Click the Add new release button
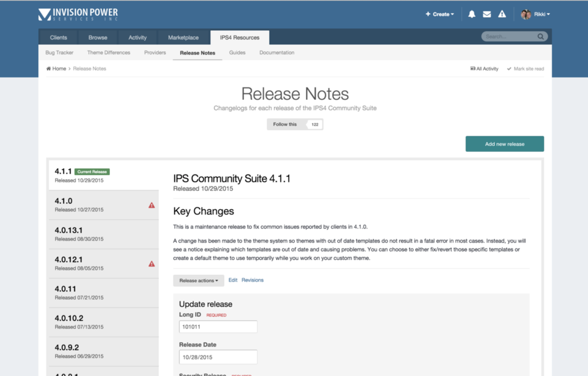588x376 pixels. tap(505, 143)
